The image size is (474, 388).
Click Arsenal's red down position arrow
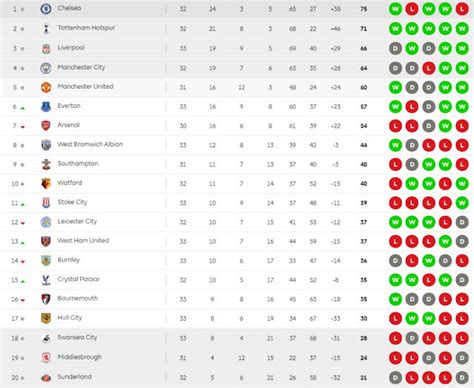tap(23, 127)
